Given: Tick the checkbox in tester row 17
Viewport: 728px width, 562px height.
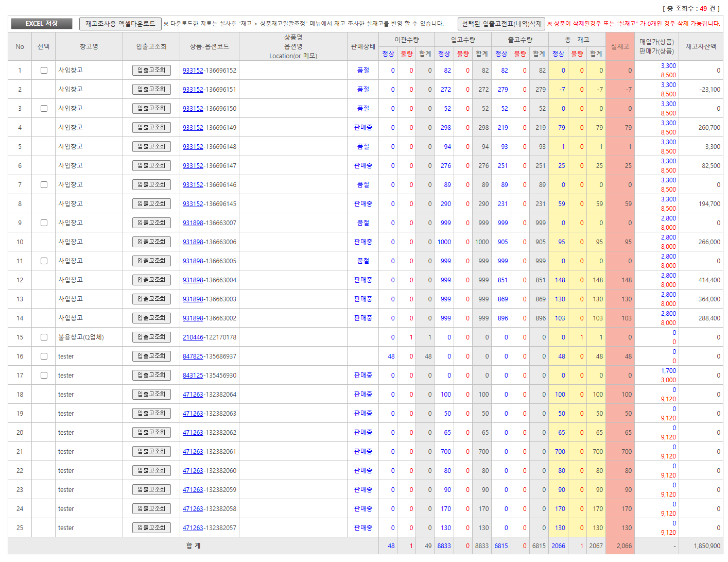Looking at the screenshot, I should [x=44, y=376].
